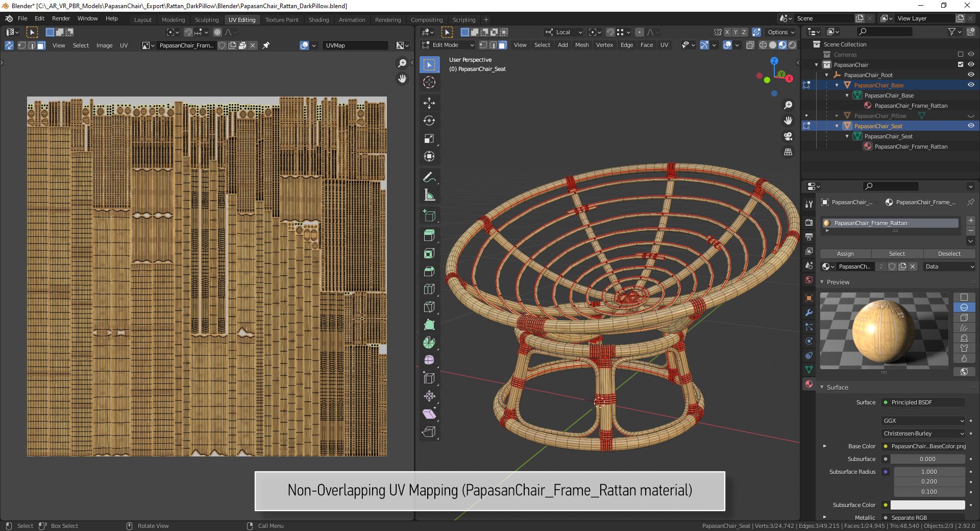Open the Render menu

61,18
